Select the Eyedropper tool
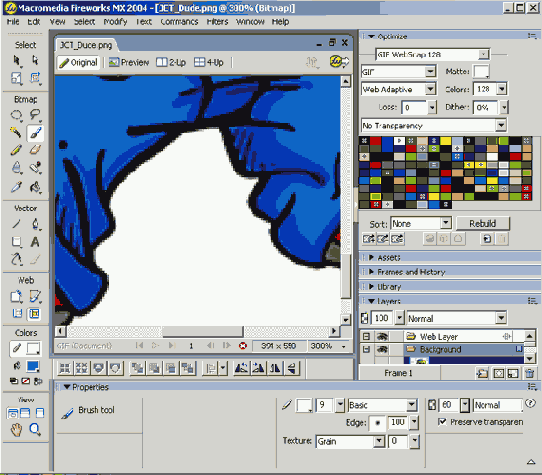Viewport: 542px width, 475px height. coord(16,187)
